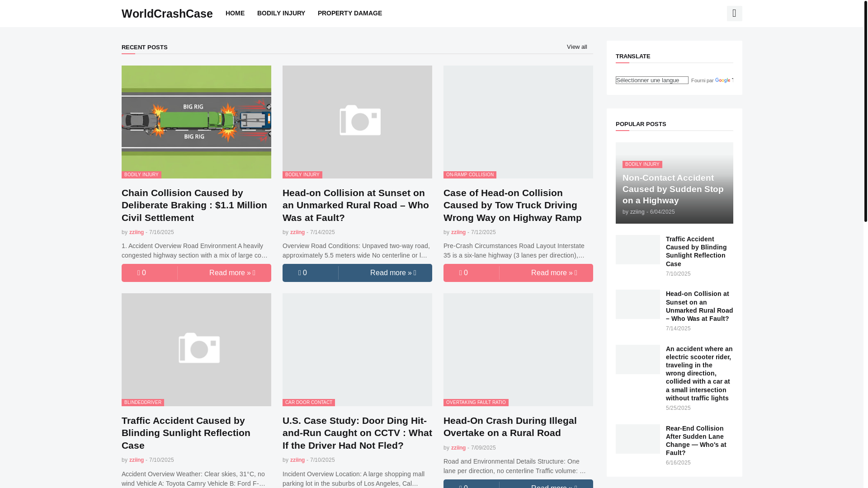Click BLINDEDDRIVER category tag
This screenshot has width=868, height=488.
(143, 403)
